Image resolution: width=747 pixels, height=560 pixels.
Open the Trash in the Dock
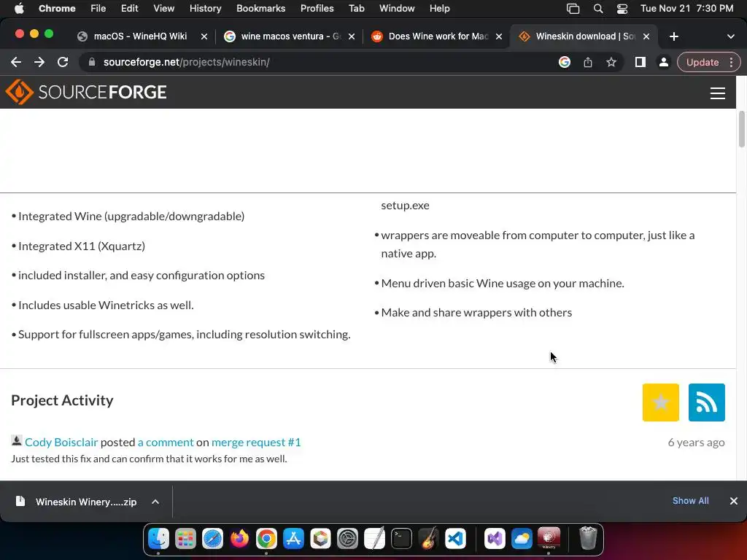(x=589, y=539)
